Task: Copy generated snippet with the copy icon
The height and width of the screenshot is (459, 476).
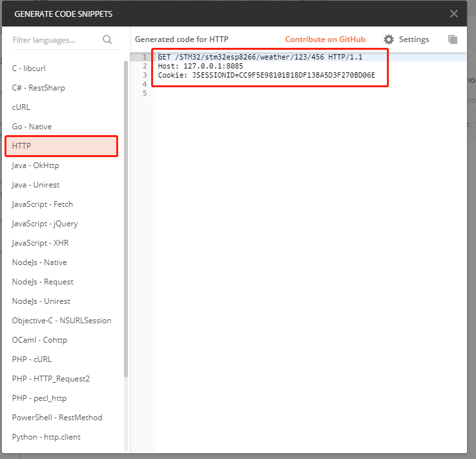Action: [x=453, y=39]
